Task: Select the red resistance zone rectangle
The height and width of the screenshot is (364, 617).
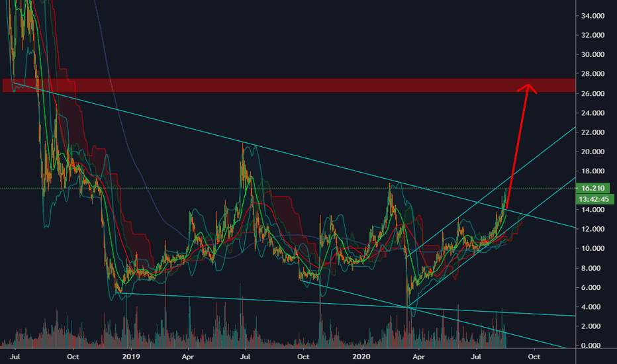Action: pyautogui.click(x=289, y=85)
